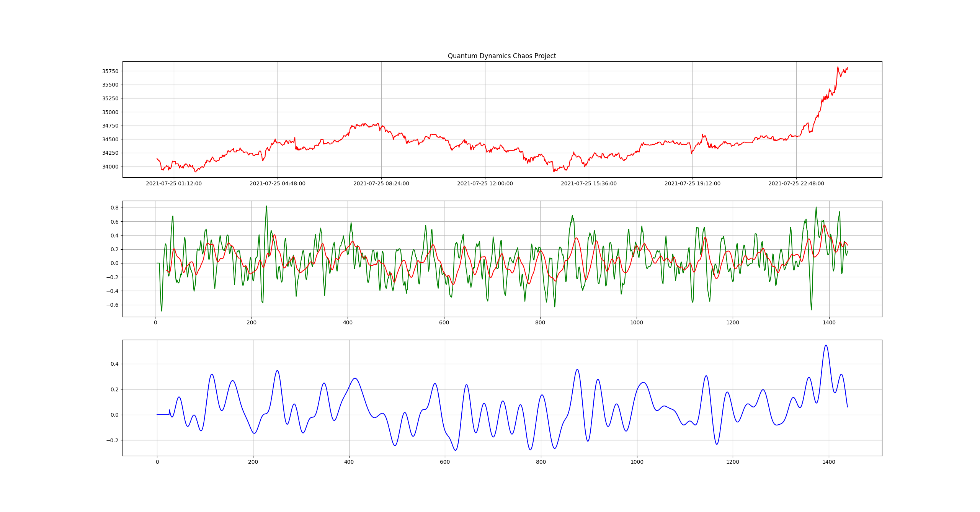This screenshot has height=512, width=980.
Task: Select the 600 x-axis label under green chart
Action: [x=444, y=322]
